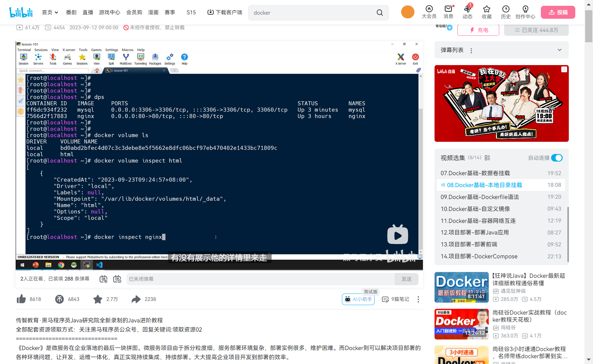The image size is (593, 364).
Task: Click the 投稿 upload button
Action: pyautogui.click(x=558, y=12)
